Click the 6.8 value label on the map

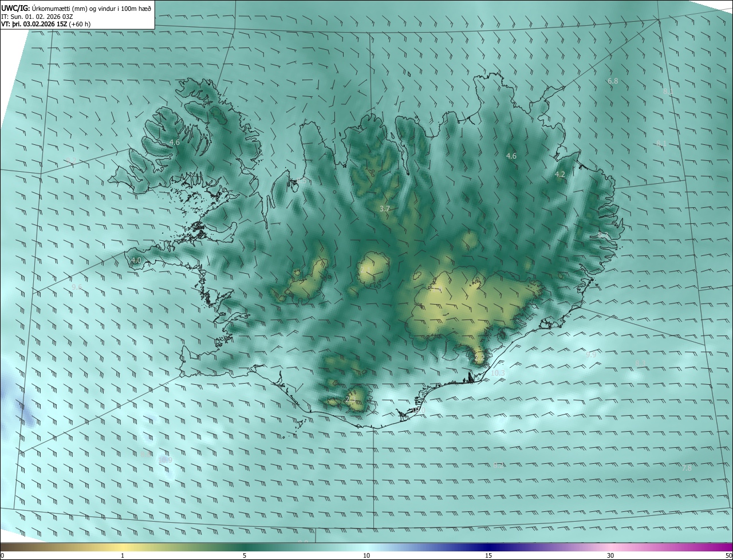(613, 81)
